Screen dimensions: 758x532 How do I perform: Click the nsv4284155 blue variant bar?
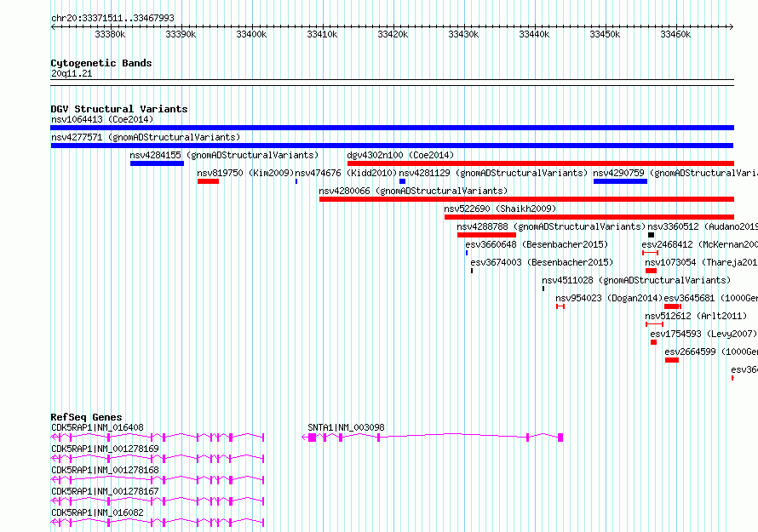pos(157,163)
